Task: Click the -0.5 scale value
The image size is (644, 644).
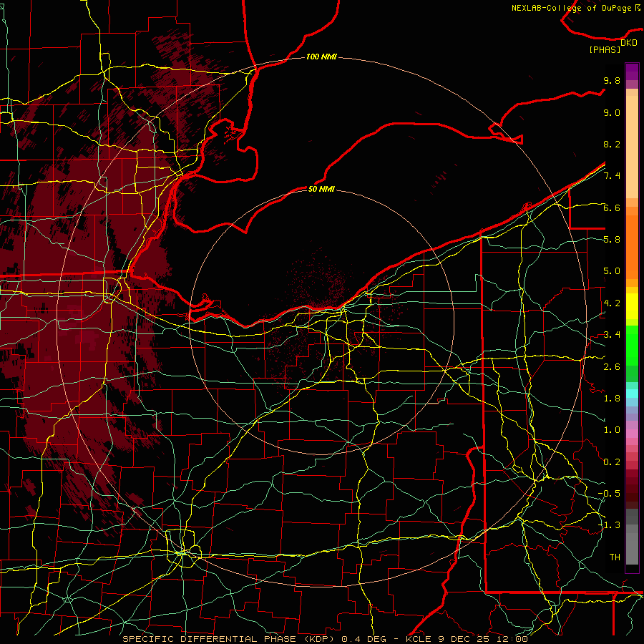Action: tap(609, 494)
